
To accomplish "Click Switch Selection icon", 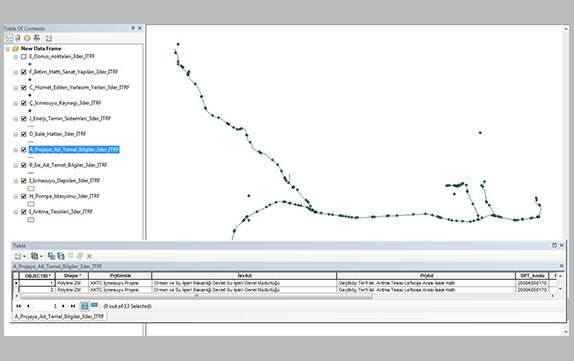I will [x=61, y=256].
